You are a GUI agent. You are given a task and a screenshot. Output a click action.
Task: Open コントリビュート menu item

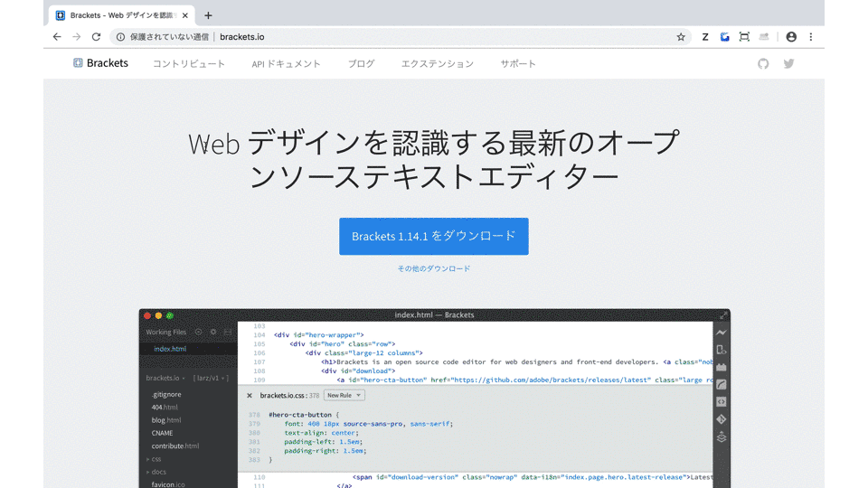tap(189, 63)
